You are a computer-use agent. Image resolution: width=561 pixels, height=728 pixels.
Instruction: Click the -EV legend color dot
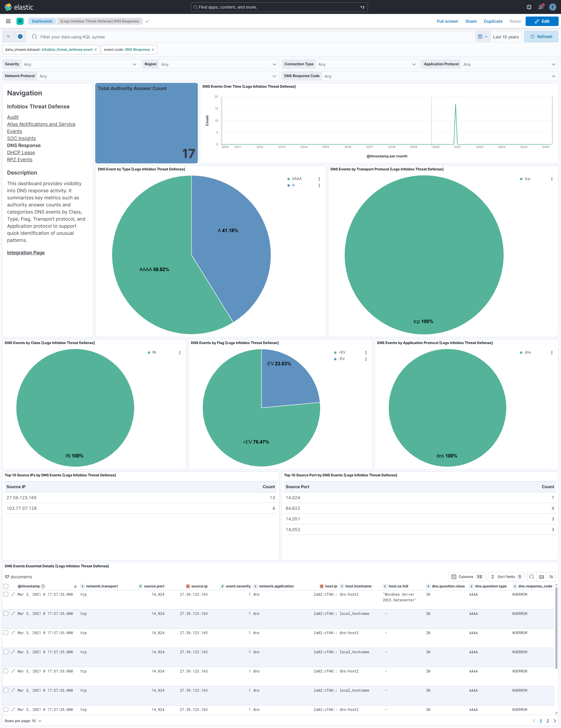(335, 359)
